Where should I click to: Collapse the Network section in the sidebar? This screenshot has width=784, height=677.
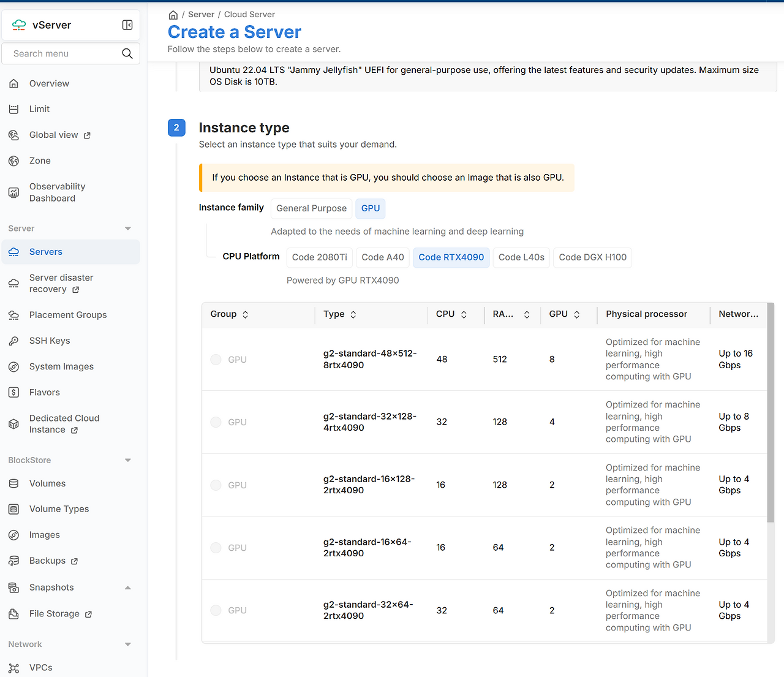coord(128,645)
